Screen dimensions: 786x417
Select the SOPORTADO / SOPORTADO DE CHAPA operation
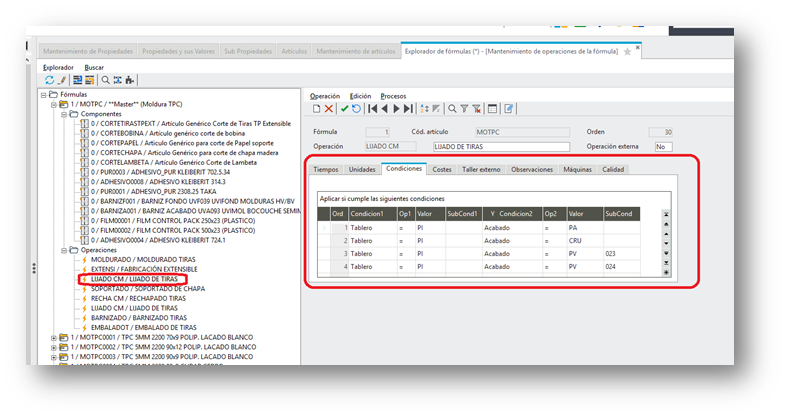[x=148, y=289]
